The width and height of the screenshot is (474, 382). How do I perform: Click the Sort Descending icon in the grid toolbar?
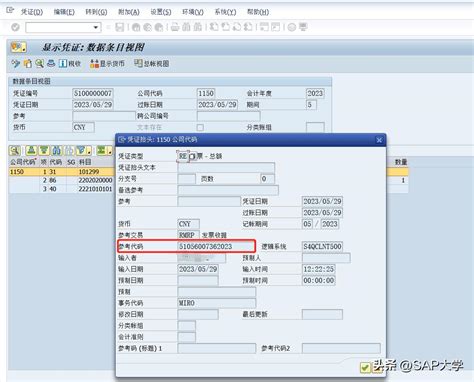(44, 151)
